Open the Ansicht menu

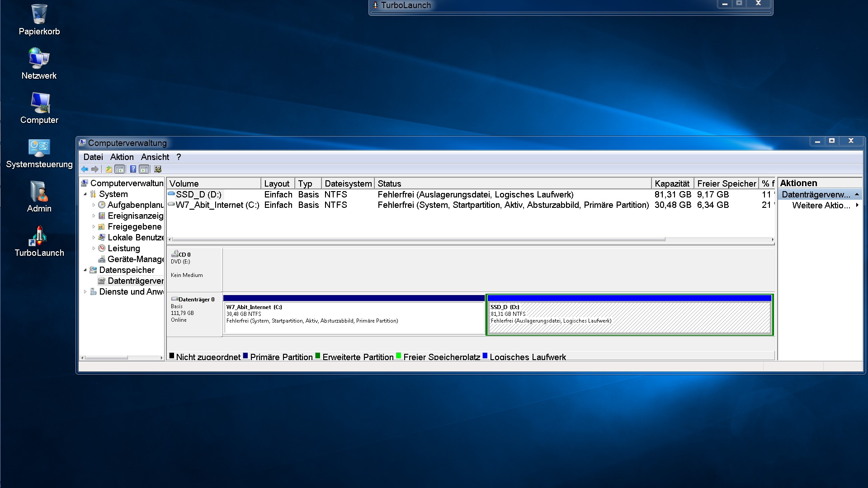(155, 157)
